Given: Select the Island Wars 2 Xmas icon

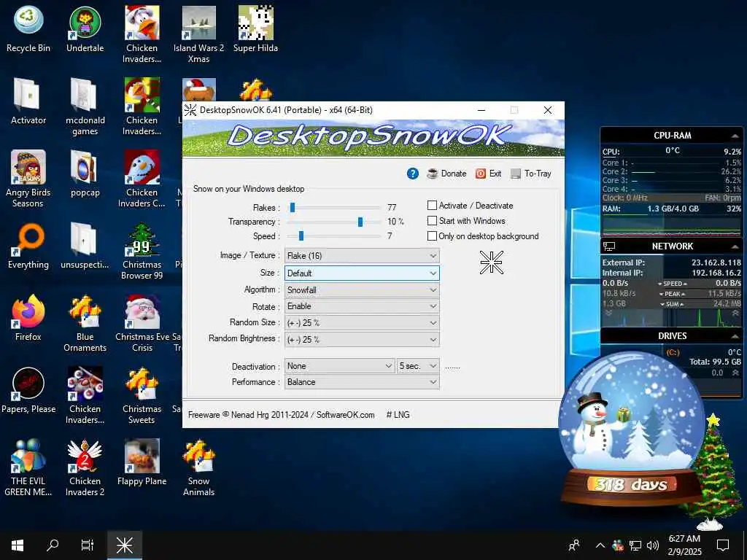Looking at the screenshot, I should click(x=198, y=35).
